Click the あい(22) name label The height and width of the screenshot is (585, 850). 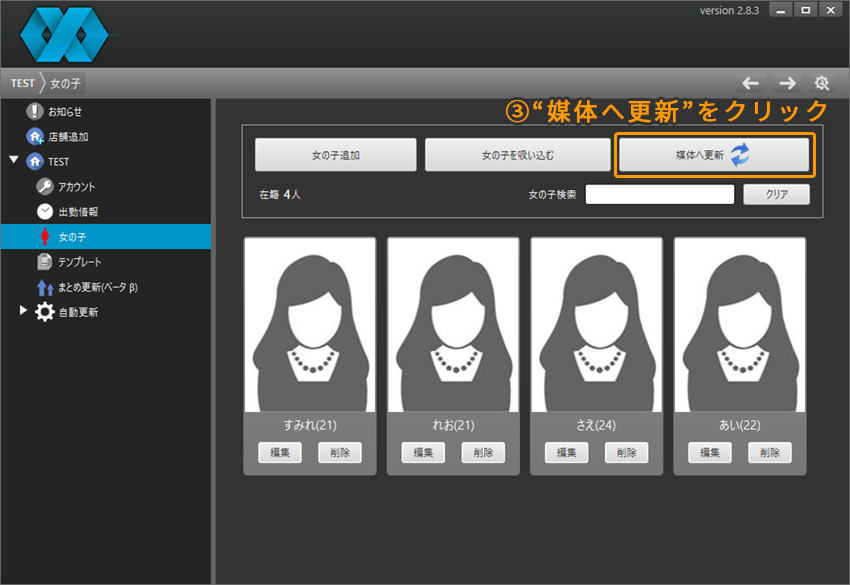[x=739, y=425]
